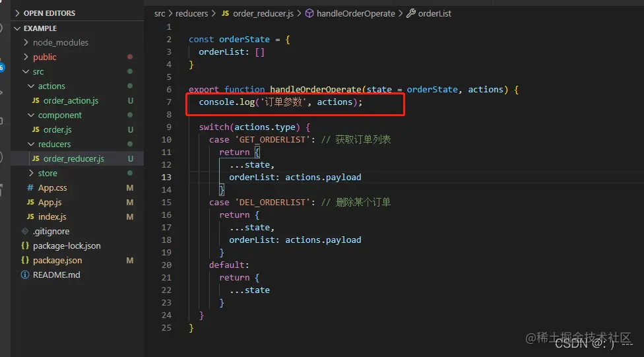Open package.json file
The image size is (644, 357).
click(x=57, y=261)
